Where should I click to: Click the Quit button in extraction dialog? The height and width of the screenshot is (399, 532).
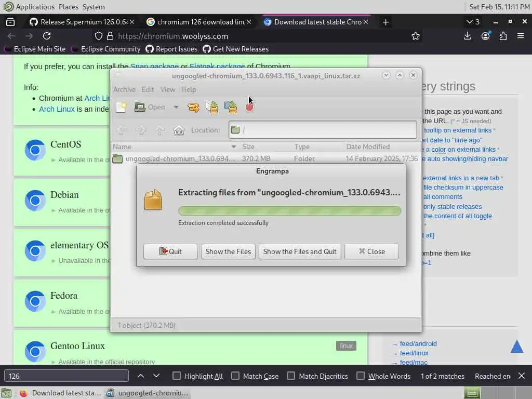click(x=170, y=251)
